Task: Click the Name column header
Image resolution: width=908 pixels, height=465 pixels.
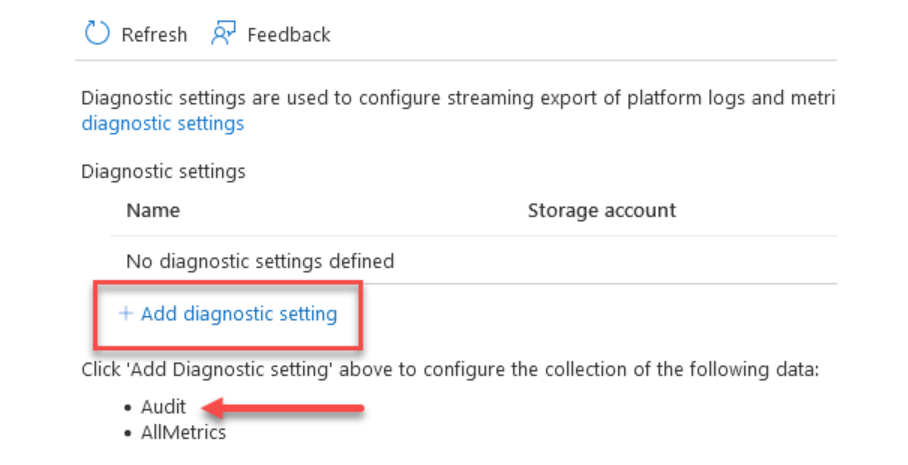Action: 153,210
